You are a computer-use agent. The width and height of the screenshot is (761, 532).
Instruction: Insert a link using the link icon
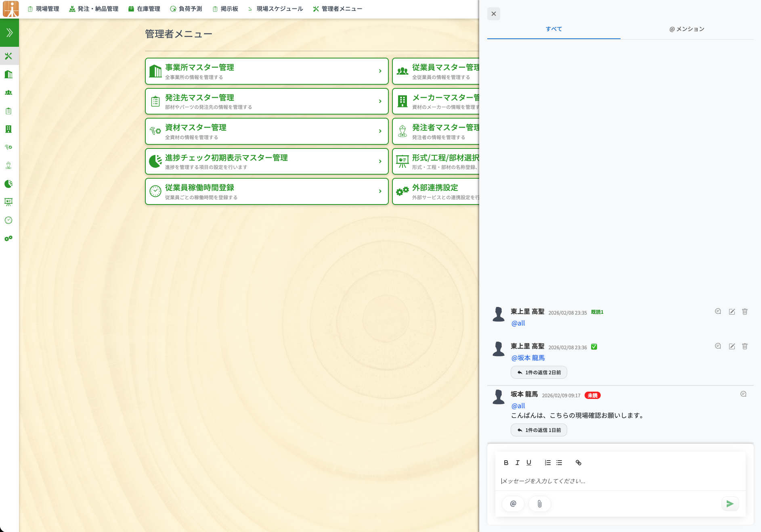tap(578, 463)
